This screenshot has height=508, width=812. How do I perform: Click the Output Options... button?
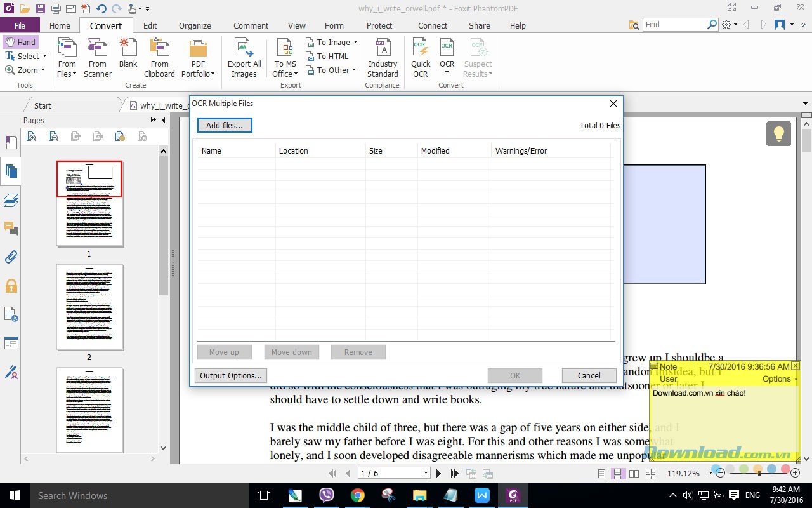tap(231, 375)
